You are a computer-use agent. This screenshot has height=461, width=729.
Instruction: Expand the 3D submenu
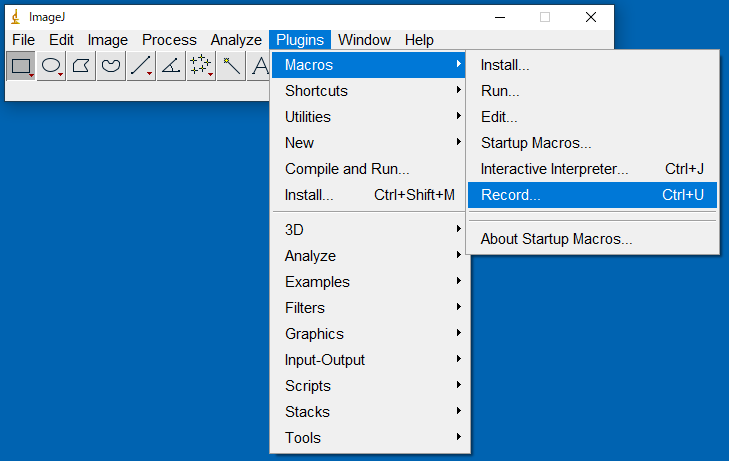tap(370, 230)
